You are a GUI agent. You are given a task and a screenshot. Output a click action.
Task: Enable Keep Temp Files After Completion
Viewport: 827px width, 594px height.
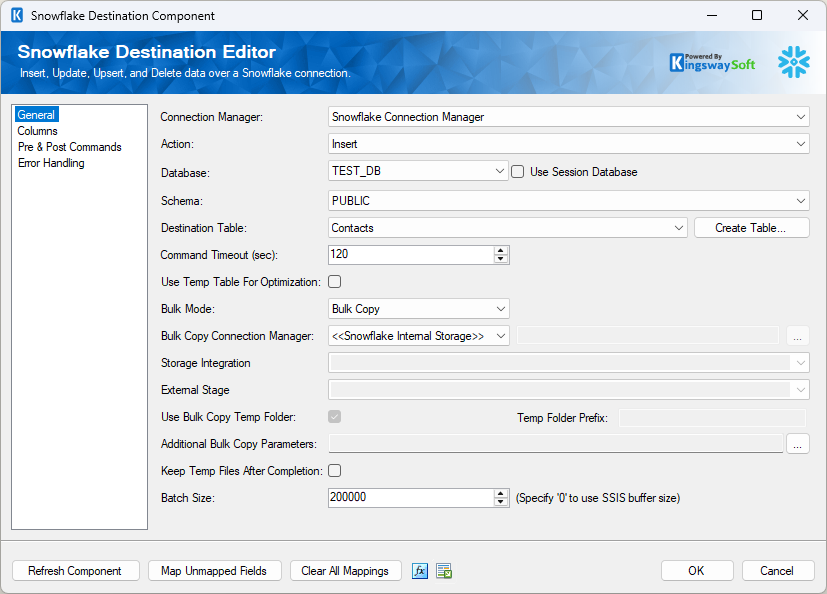click(335, 470)
